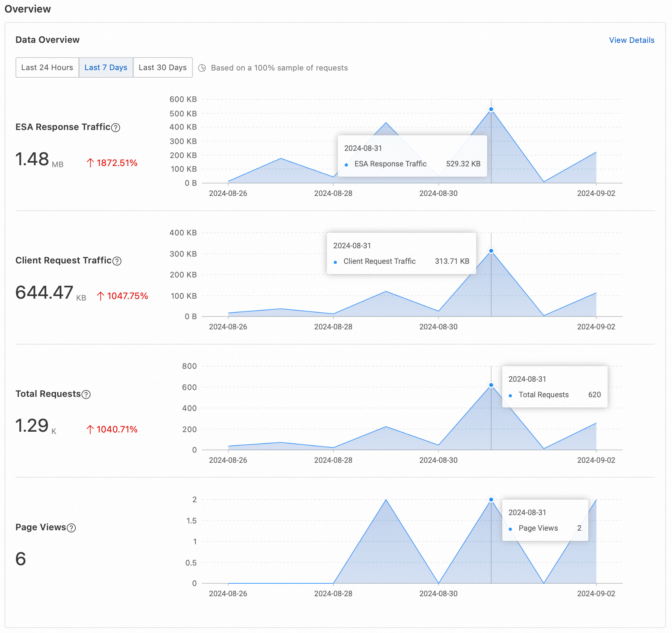The image size is (672, 633).
Task: Open the View Details link
Action: tap(631, 40)
